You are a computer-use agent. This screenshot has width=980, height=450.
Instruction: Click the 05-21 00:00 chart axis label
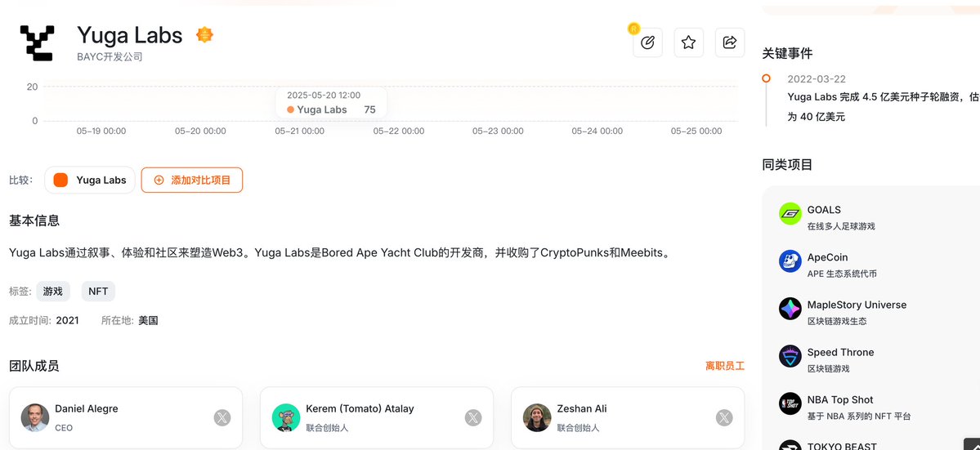tap(299, 131)
